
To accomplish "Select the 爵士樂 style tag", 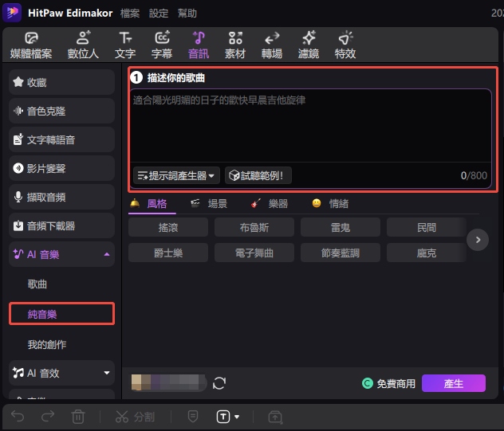I will pyautogui.click(x=168, y=253).
